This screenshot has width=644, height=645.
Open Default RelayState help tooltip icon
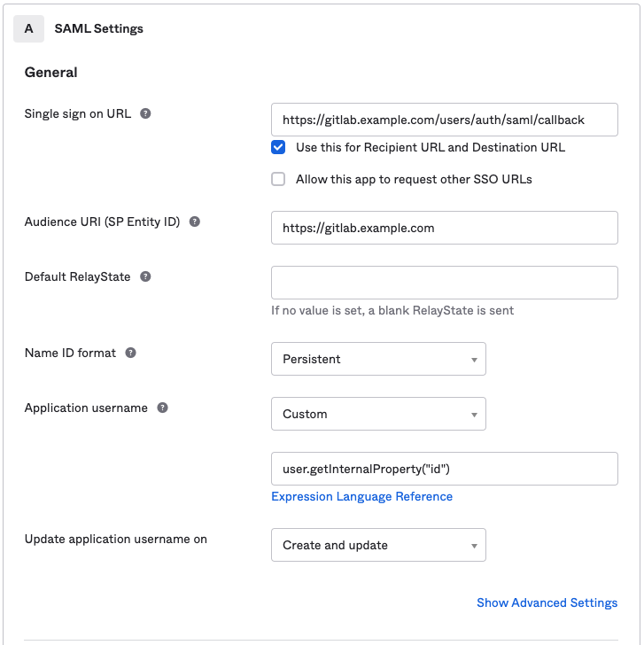click(145, 276)
